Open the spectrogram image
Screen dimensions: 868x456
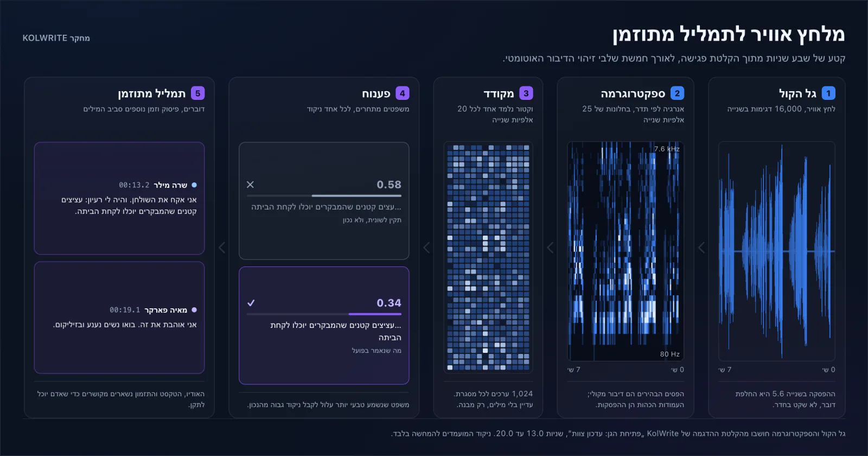pos(626,251)
